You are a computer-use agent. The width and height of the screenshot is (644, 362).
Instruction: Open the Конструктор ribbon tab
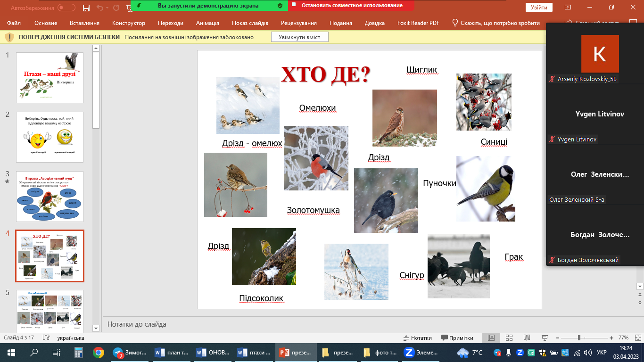[x=129, y=23]
